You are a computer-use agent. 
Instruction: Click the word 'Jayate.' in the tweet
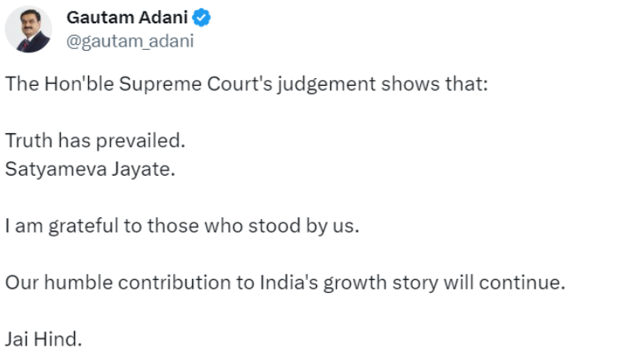(143, 169)
